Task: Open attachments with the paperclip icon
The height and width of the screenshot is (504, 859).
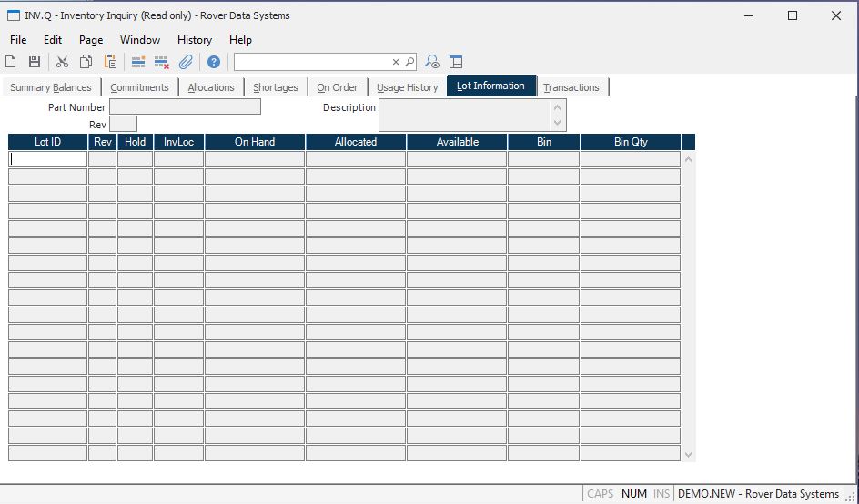Action: click(186, 62)
